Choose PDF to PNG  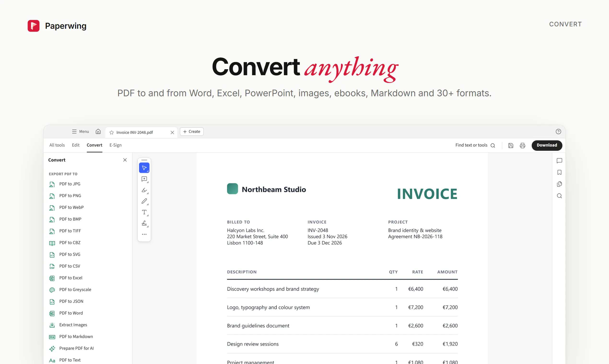pyautogui.click(x=88, y=196)
